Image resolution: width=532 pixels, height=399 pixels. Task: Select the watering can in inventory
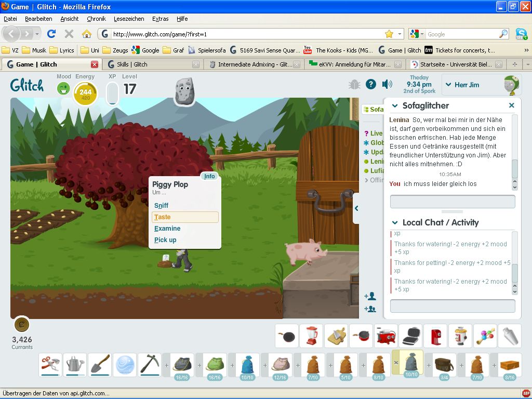pyautogui.click(x=75, y=364)
